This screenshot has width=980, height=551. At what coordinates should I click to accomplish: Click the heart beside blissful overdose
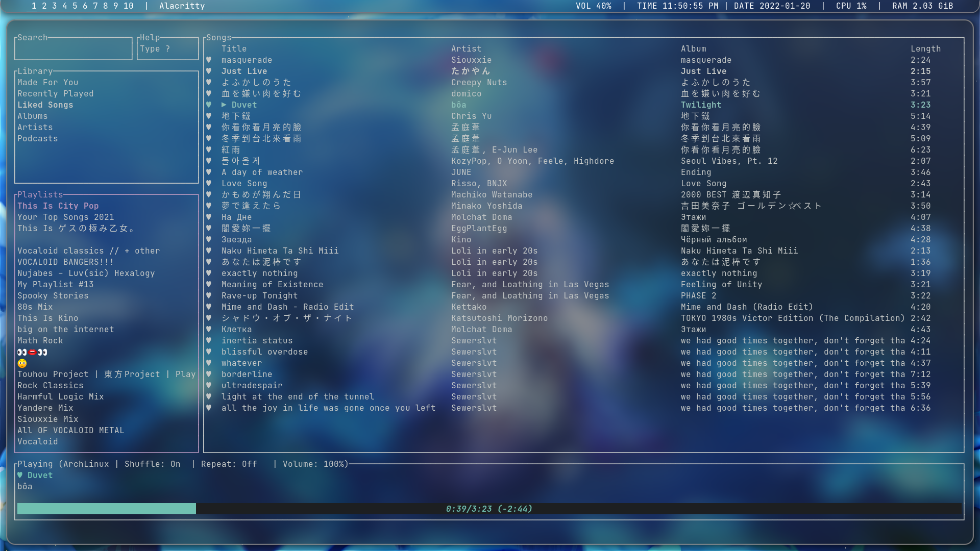(x=209, y=352)
